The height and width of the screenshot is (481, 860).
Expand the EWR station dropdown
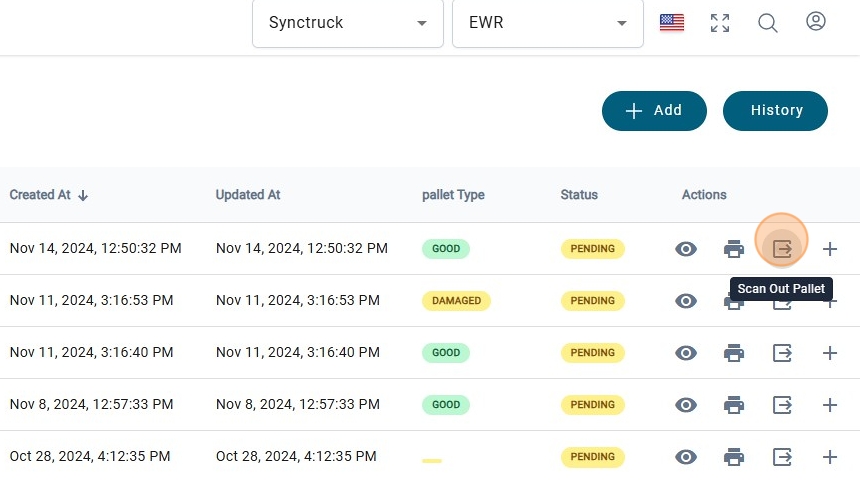pos(547,22)
